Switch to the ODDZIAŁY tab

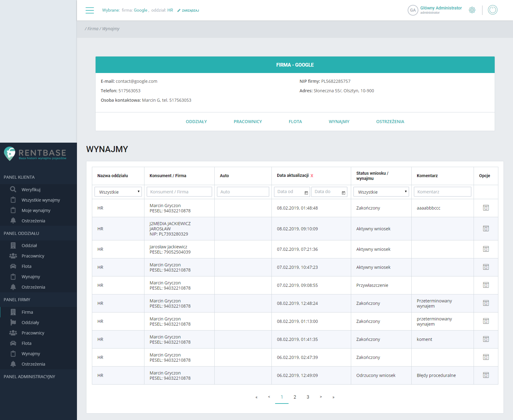pos(196,122)
